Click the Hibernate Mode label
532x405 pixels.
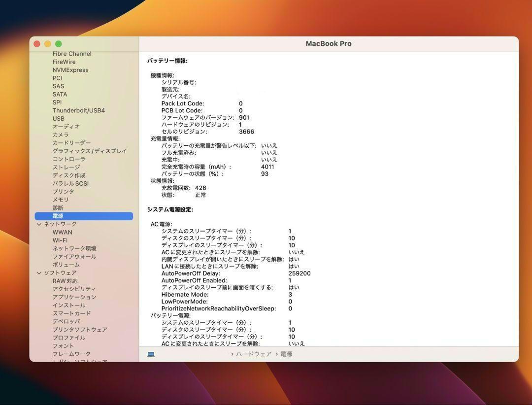click(185, 295)
